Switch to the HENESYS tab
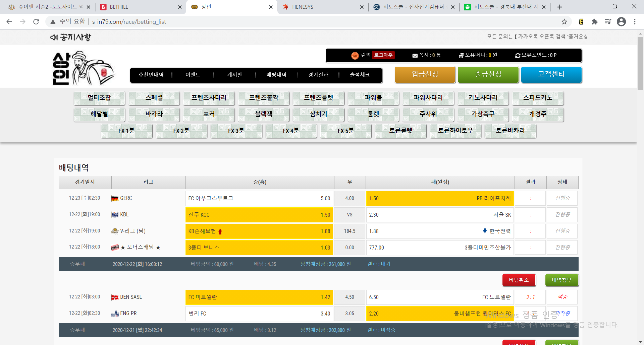644x345 pixels. pos(319,7)
